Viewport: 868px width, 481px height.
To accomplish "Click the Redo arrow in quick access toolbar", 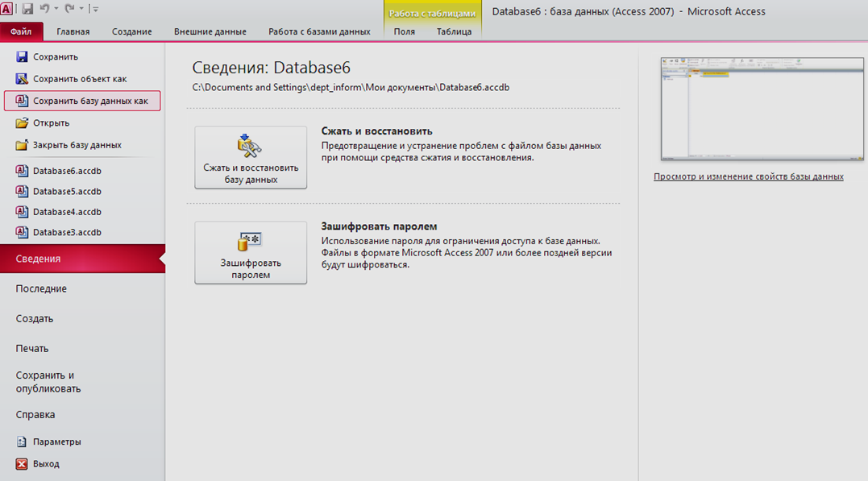I will coord(70,8).
